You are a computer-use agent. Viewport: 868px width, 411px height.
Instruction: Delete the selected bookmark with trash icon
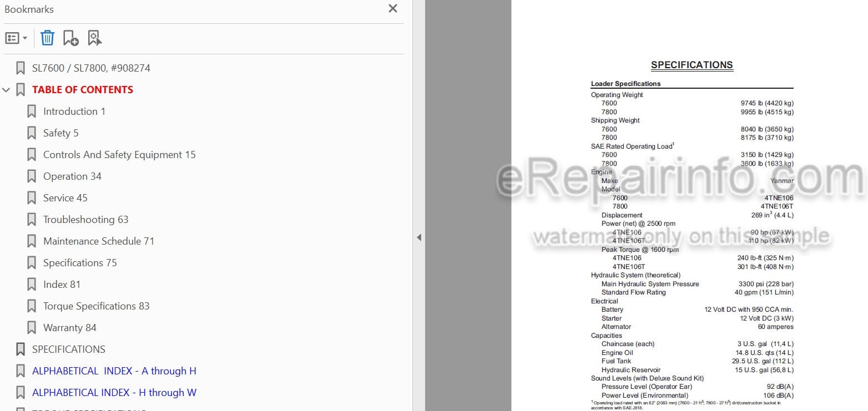click(x=48, y=38)
